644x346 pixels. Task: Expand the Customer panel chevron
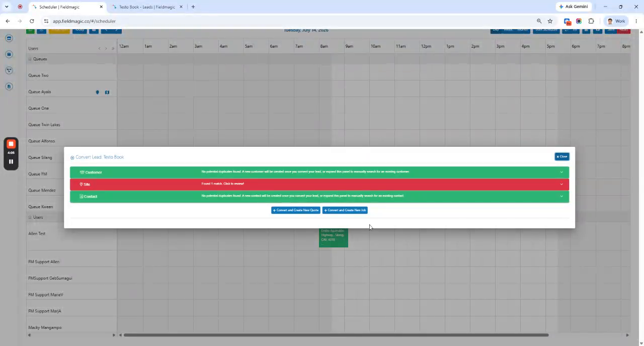click(561, 172)
